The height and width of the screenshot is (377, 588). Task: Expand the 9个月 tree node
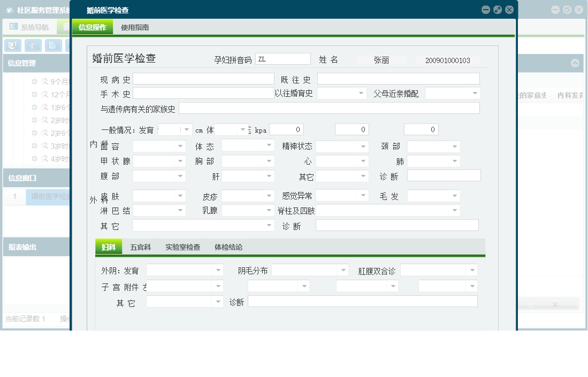pos(35,82)
